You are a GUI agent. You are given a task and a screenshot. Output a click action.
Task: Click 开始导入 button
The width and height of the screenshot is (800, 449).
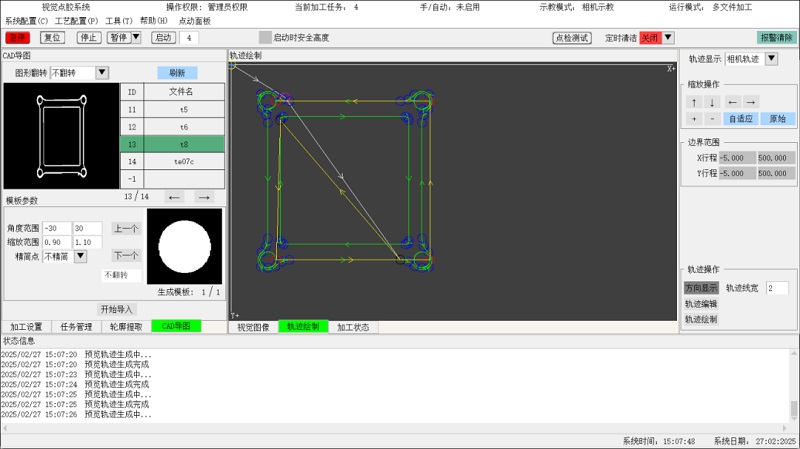(x=116, y=309)
